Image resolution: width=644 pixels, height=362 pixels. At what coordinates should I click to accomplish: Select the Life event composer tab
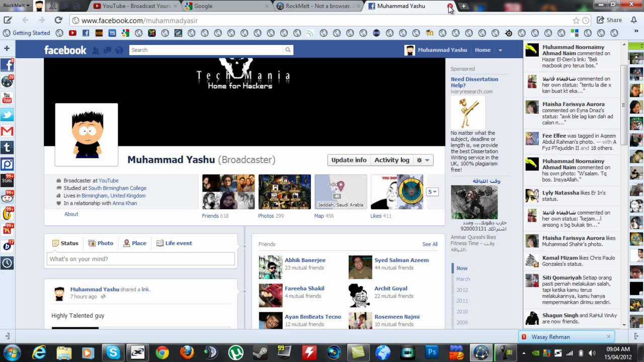point(174,243)
